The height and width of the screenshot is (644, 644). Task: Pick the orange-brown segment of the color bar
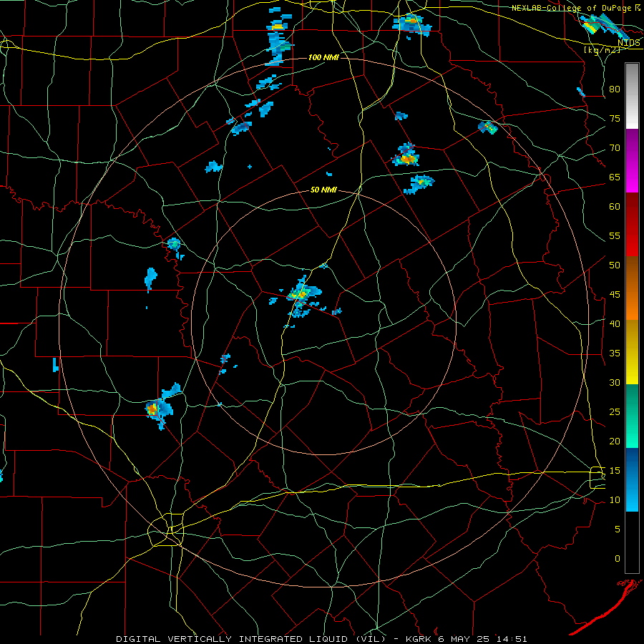point(632,288)
